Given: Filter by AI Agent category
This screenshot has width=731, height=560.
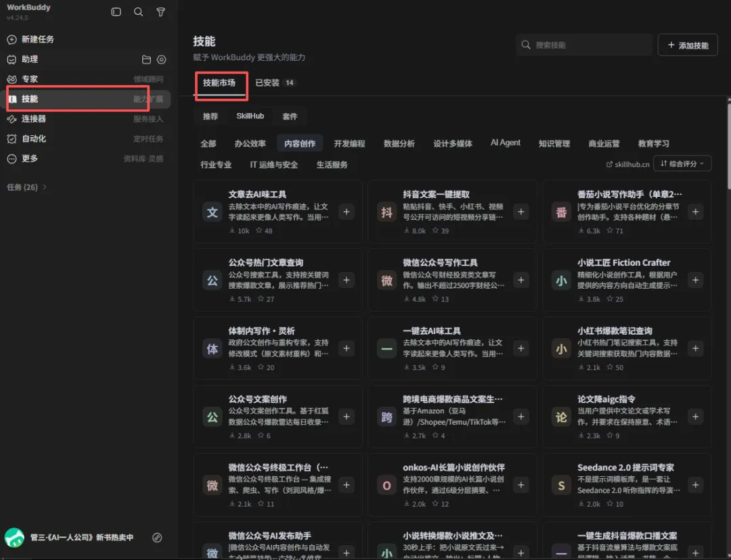Looking at the screenshot, I should click(x=506, y=143).
